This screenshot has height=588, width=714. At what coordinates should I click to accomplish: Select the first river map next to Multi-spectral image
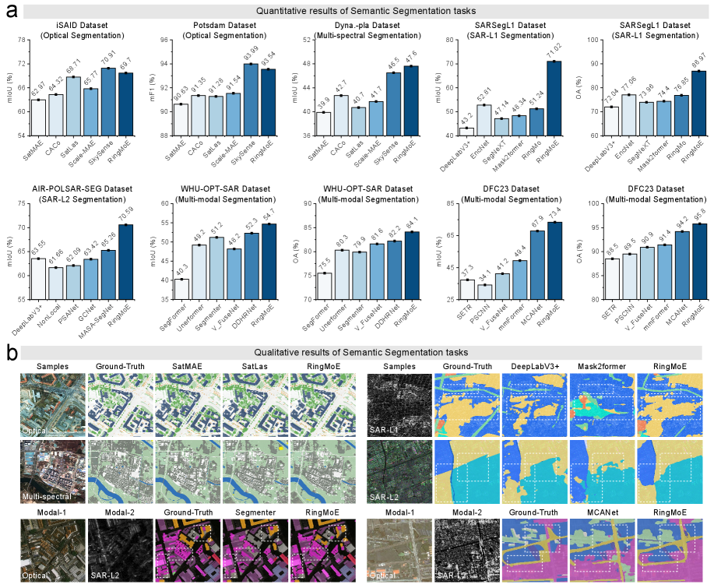[x=120, y=472]
